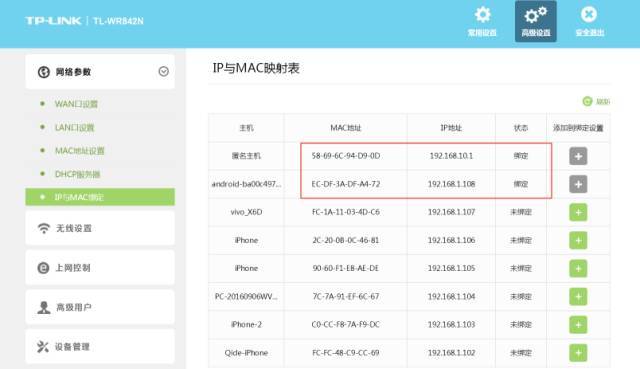Viewport: 640px width, 369px height.
Task: Click TL-WR842N model label
Action: click(118, 21)
